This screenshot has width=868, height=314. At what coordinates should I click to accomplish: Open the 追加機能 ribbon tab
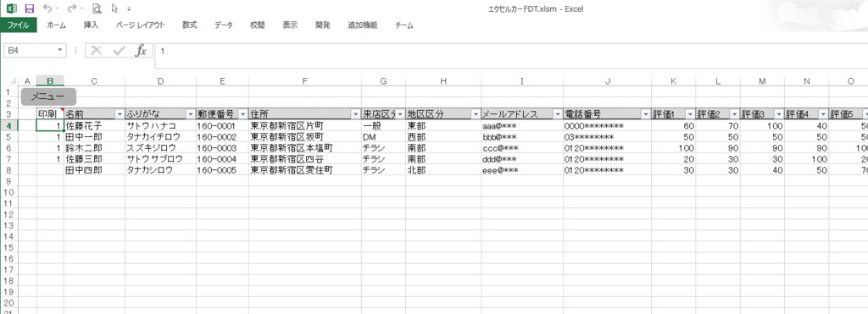pyautogui.click(x=363, y=25)
